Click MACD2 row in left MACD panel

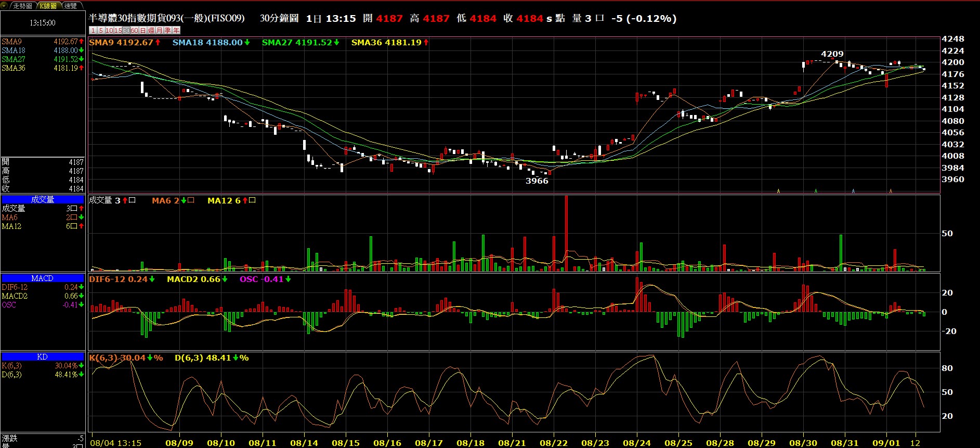[43, 296]
